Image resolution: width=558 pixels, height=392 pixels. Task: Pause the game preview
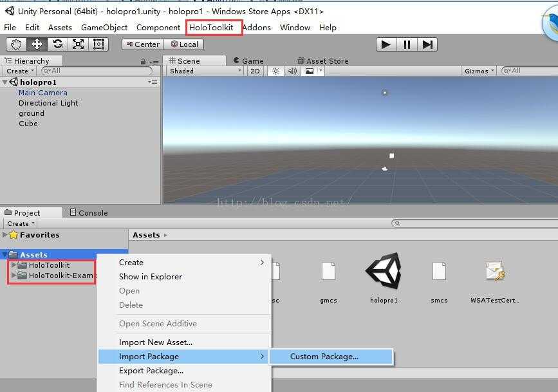406,45
